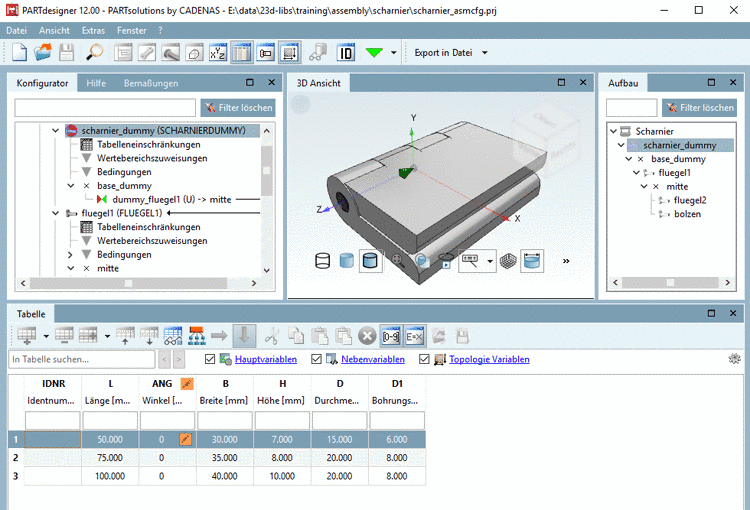Open a project with the folder icon
750x510 pixels.
point(43,52)
